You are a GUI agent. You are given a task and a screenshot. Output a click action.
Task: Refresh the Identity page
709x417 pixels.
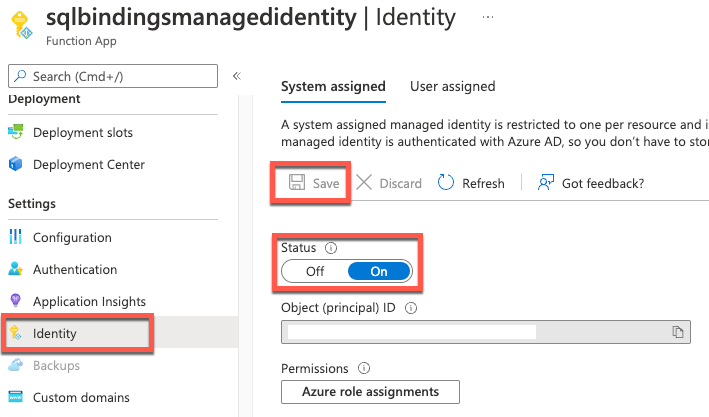(471, 184)
